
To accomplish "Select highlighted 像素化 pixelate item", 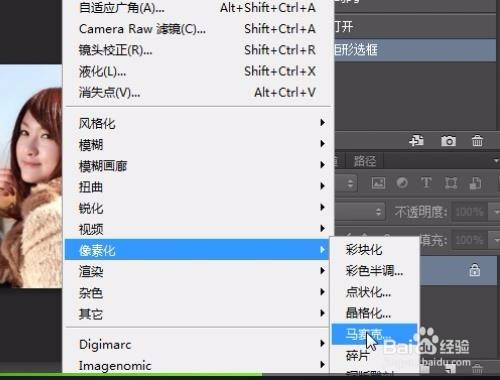I will pyautogui.click(x=197, y=250).
